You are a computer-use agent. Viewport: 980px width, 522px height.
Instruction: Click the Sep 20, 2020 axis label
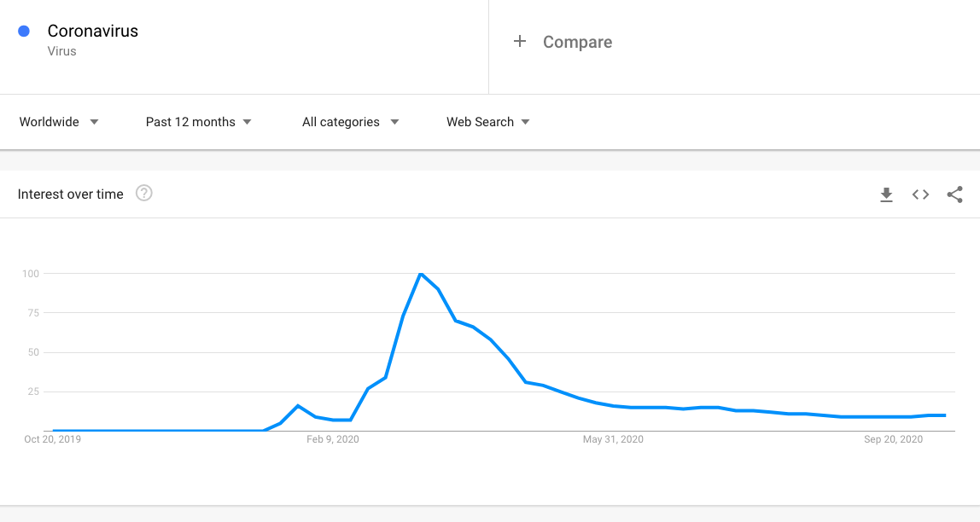(893, 439)
